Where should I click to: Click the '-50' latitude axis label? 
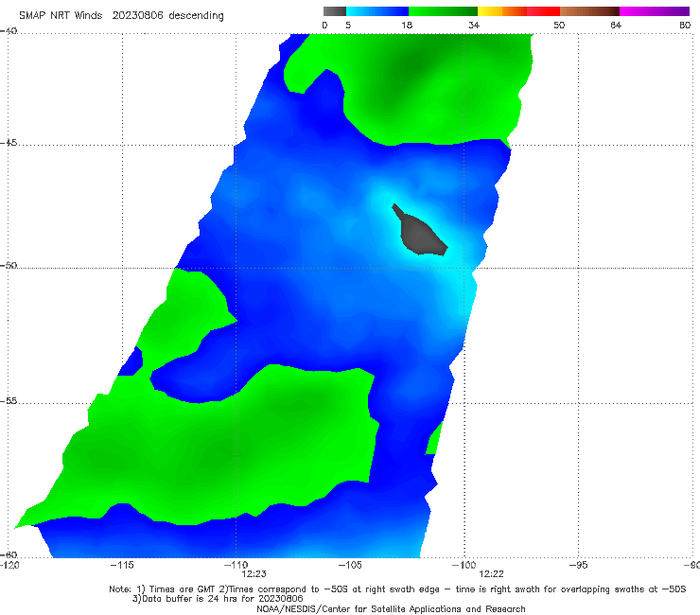point(9,265)
